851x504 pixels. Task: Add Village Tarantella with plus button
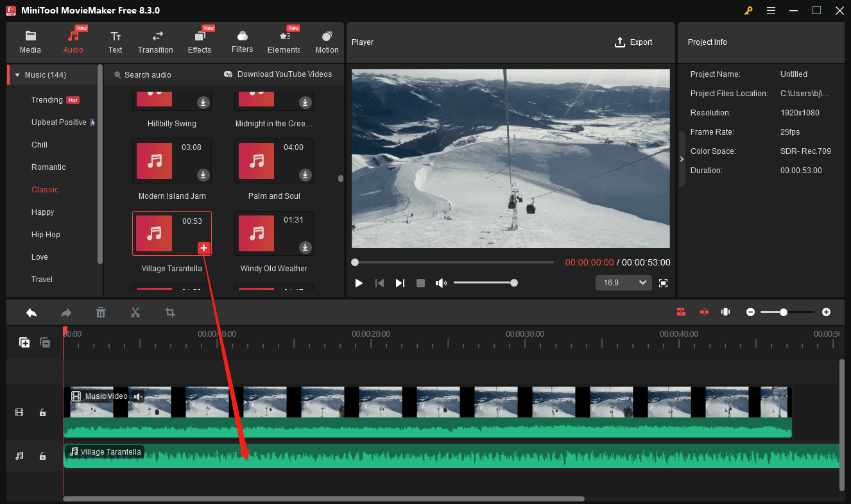[x=203, y=248]
